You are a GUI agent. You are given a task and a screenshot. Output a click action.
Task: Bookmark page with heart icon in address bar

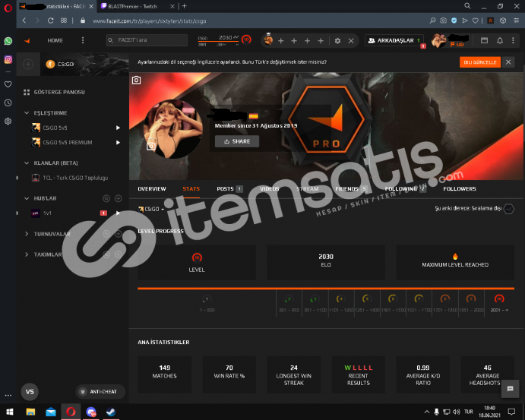click(x=475, y=21)
